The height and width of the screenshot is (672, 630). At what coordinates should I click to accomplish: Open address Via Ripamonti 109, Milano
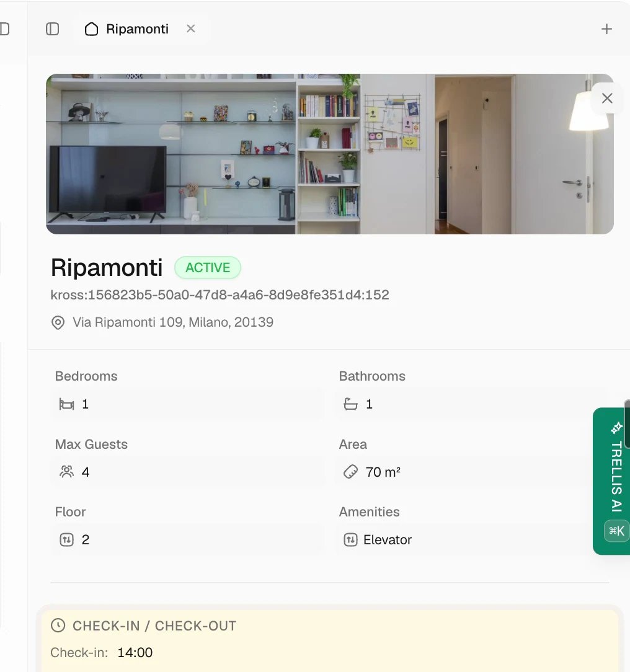[x=173, y=322]
